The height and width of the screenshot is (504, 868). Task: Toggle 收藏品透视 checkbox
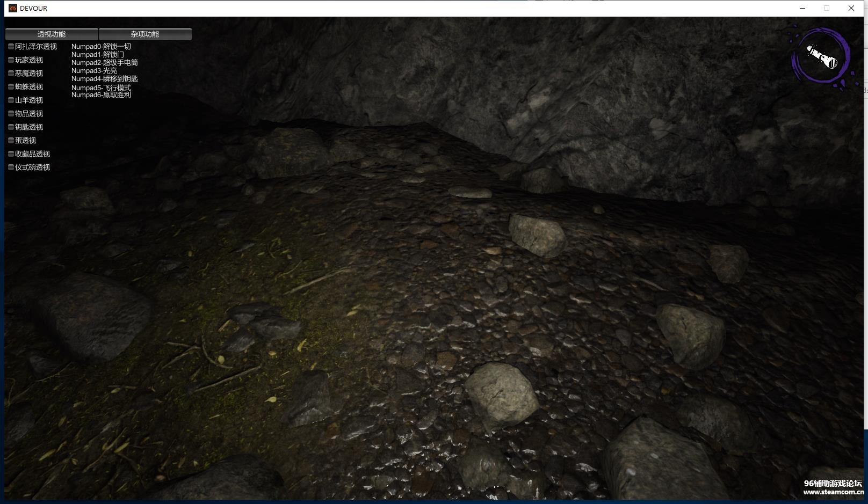(x=11, y=154)
